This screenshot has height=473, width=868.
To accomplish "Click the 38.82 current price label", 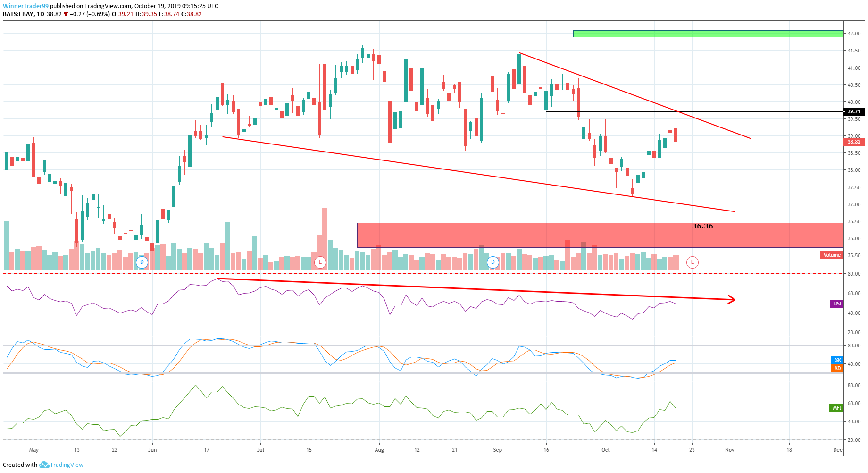I will [854, 142].
